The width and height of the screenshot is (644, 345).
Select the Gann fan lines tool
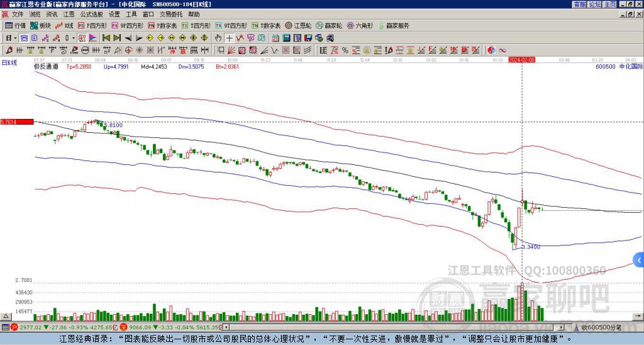[231, 50]
